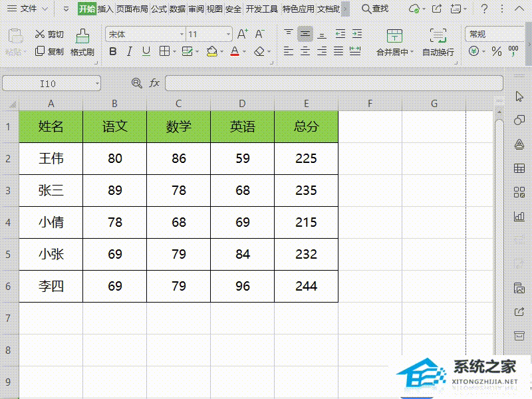This screenshot has width=532, height=399.
Task: Apply the Format Painter tool
Action: point(82,40)
